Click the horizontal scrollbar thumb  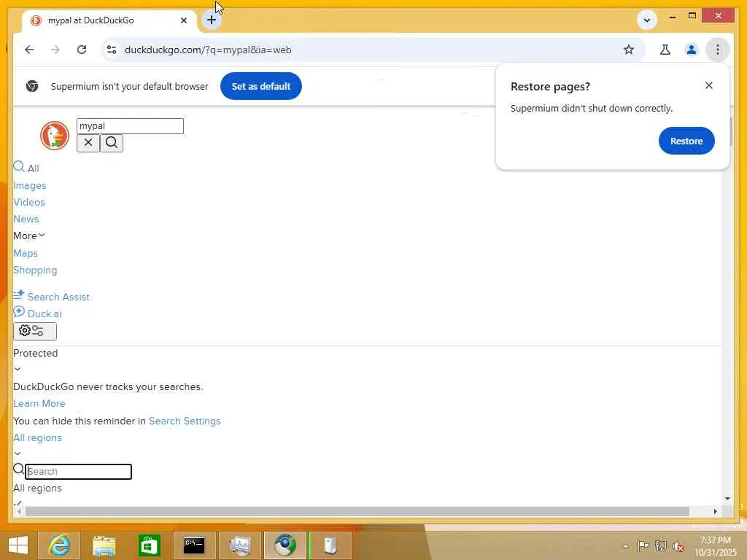tap(357, 511)
